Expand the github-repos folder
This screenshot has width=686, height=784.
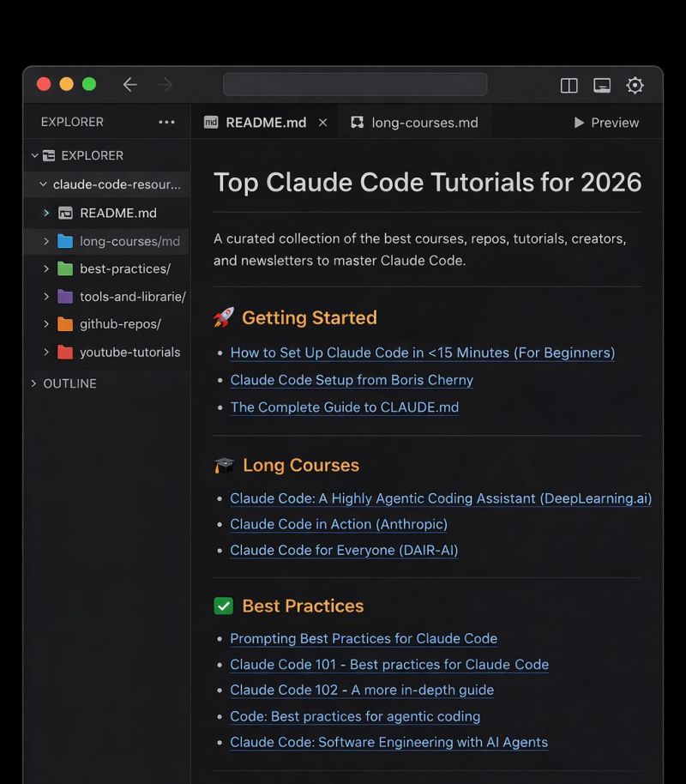pos(45,324)
